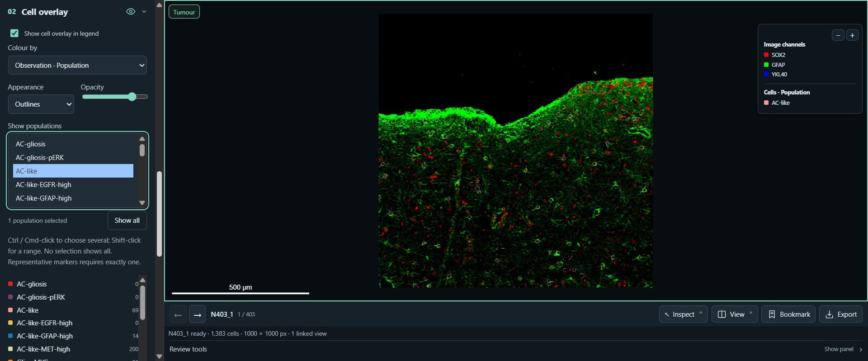Image resolution: width=868 pixels, height=361 pixels.
Task: Click left sidebar scrollbar up arrow
Action: click(x=159, y=5)
